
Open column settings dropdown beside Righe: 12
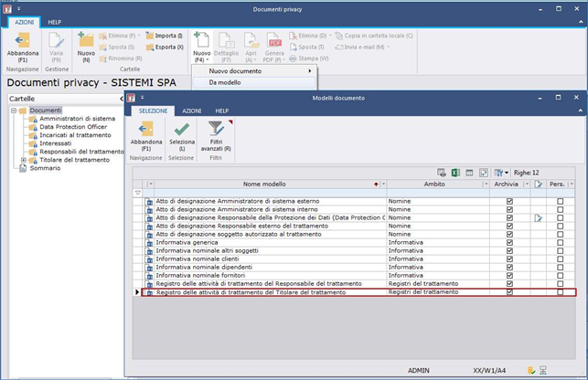pos(501,173)
